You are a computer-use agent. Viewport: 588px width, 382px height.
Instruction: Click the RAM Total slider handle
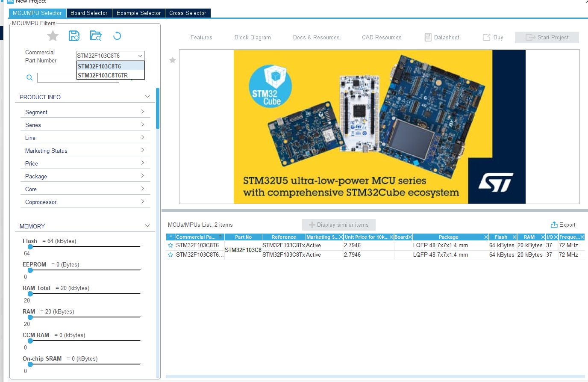(x=30, y=294)
